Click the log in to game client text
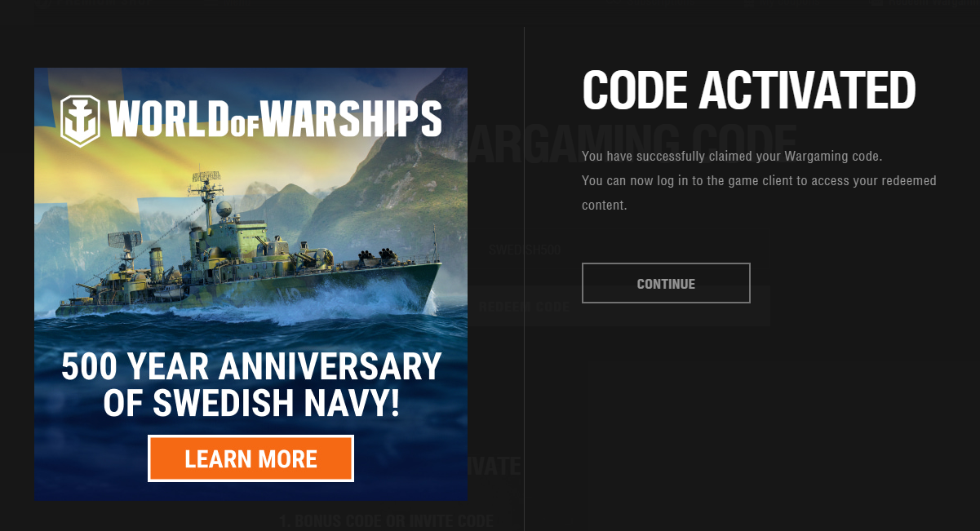Screen dimensions: 980x531 (x=759, y=180)
